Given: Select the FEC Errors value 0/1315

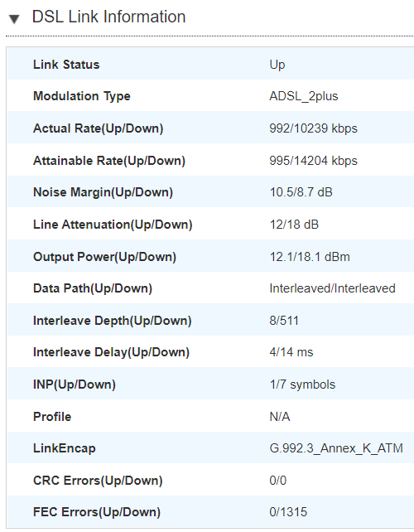Looking at the screenshot, I should tap(288, 512).
